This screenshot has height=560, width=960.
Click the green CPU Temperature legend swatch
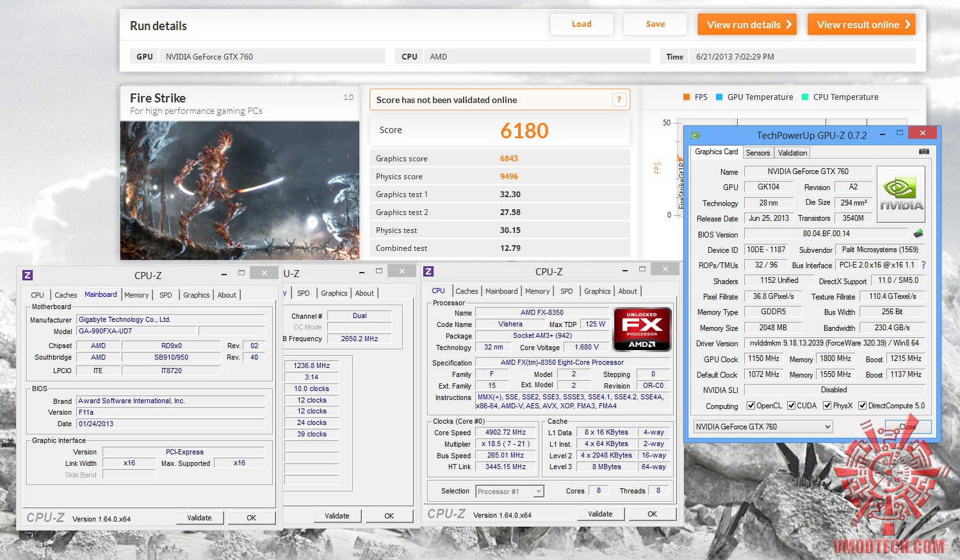tap(805, 97)
